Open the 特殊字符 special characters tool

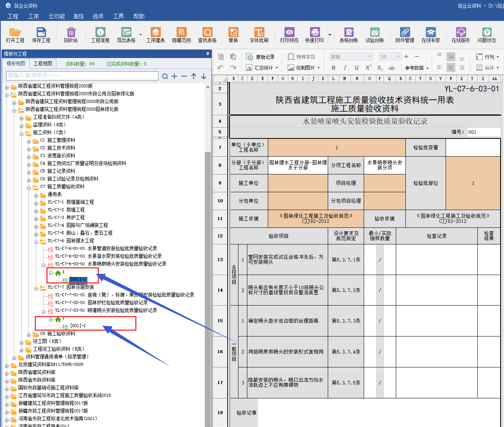point(301,57)
